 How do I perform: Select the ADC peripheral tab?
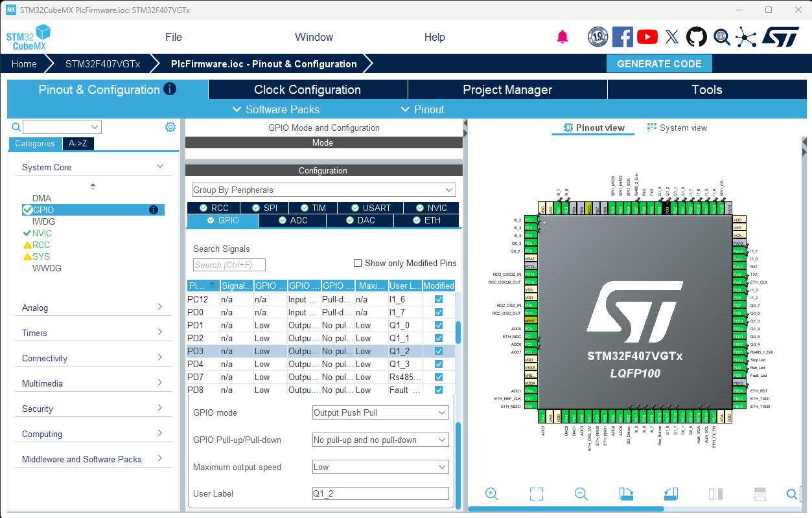pyautogui.click(x=293, y=220)
